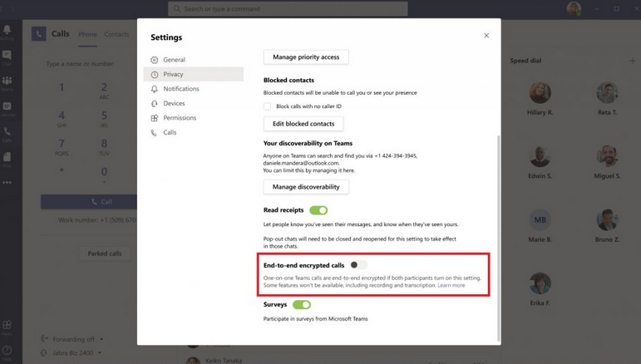Select speed dial contact Hillary R.
The width and height of the screenshot is (641, 364).
tap(540, 98)
